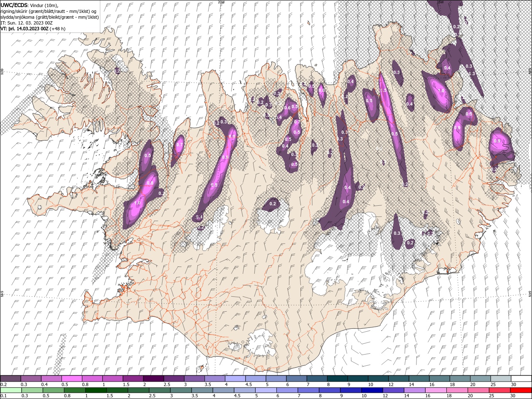Select the snow legend swatch starting at 0.8
532x399 pixels.
tap(92, 379)
